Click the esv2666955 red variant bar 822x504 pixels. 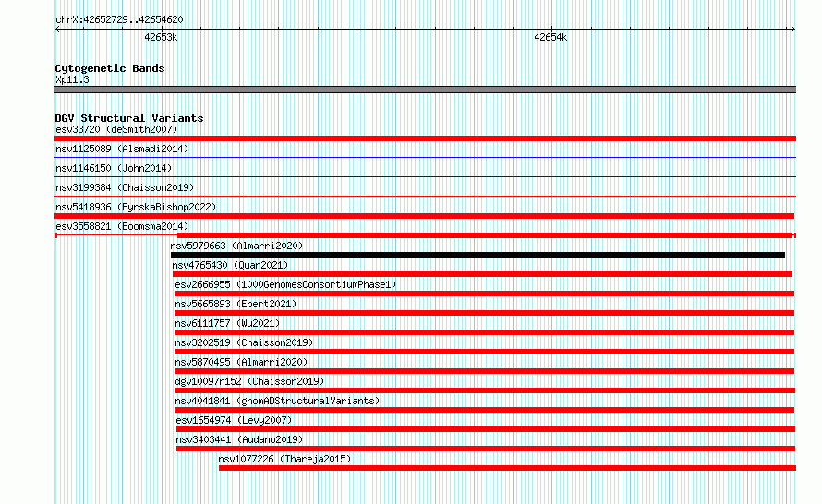pyautogui.click(x=484, y=294)
